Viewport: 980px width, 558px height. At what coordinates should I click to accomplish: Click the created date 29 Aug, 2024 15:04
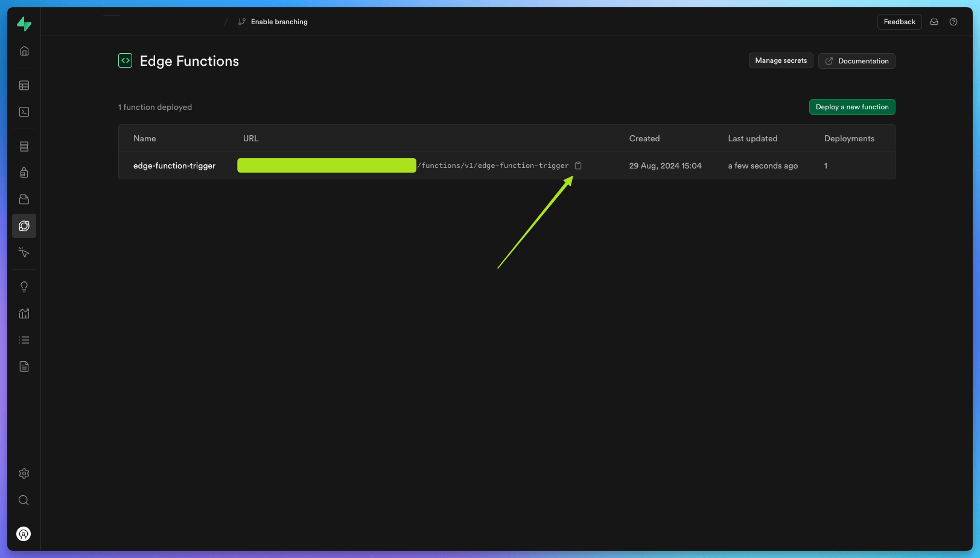click(665, 165)
